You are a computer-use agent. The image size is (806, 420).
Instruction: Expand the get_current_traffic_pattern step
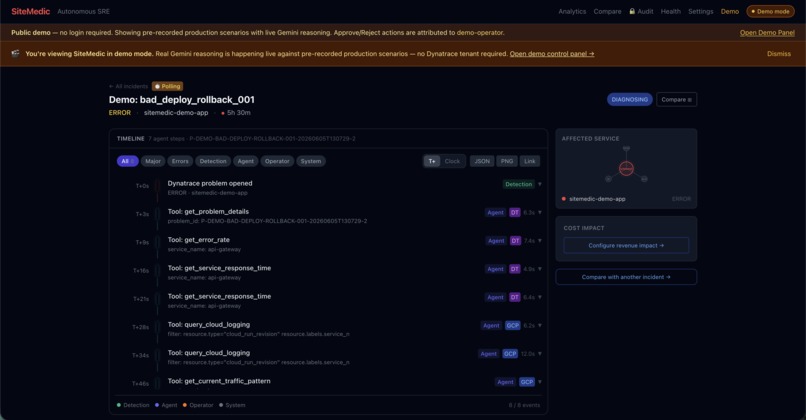coord(540,382)
